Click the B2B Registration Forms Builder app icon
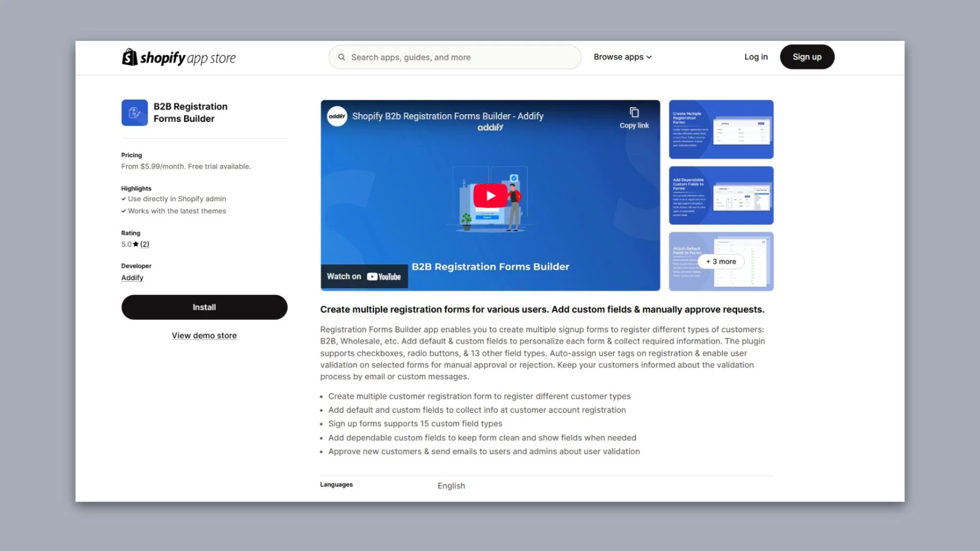Viewport: 980px width, 551px height. [135, 113]
